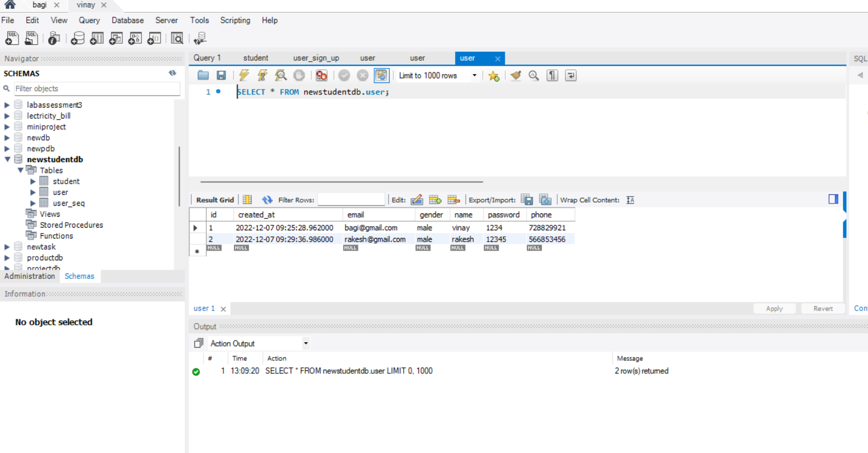Open a script file in this editor
Screen dimensions: 868x453
pos(203,75)
